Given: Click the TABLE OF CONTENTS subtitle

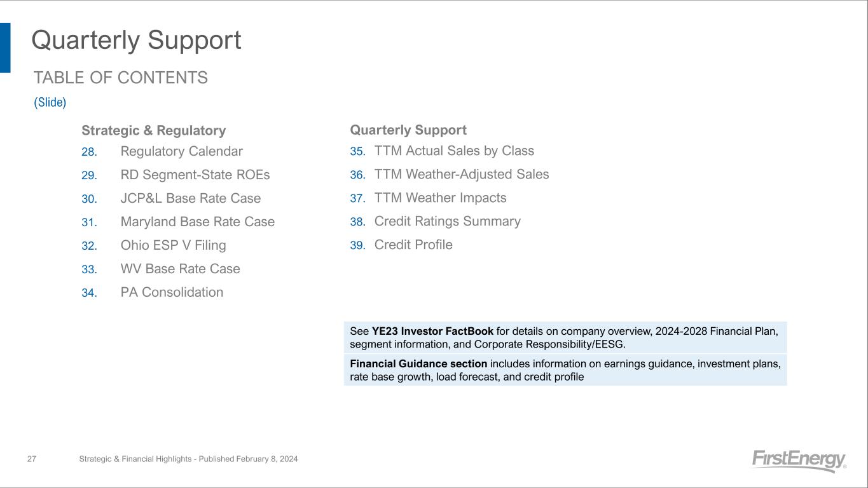Looking at the screenshot, I should click(120, 78).
